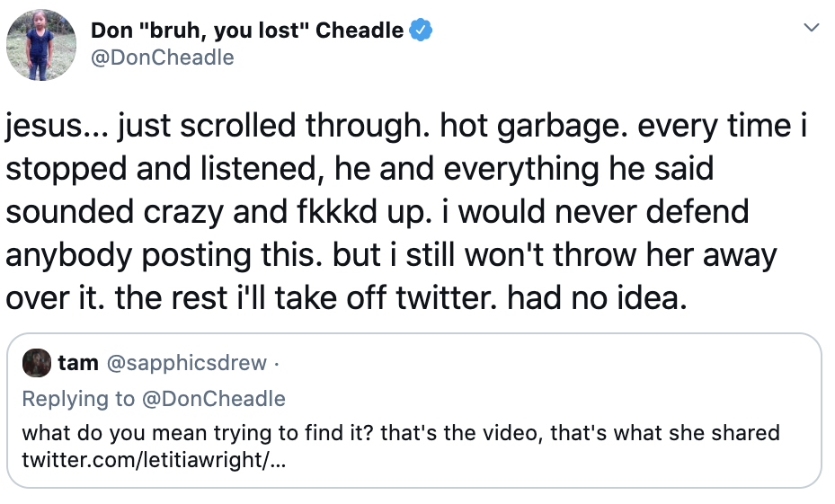Open the twitter.com/letitiawright/... link

155,461
